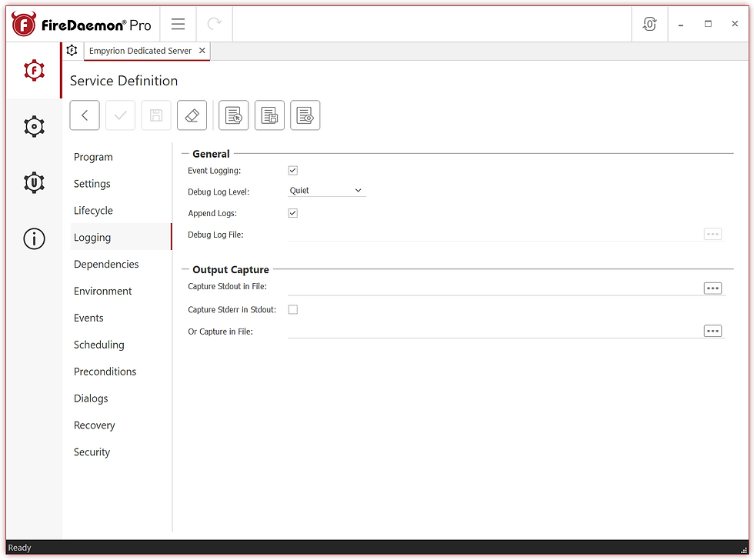Open the hamburger menu next to the logo
The width and height of the screenshot is (754, 560).
[178, 23]
